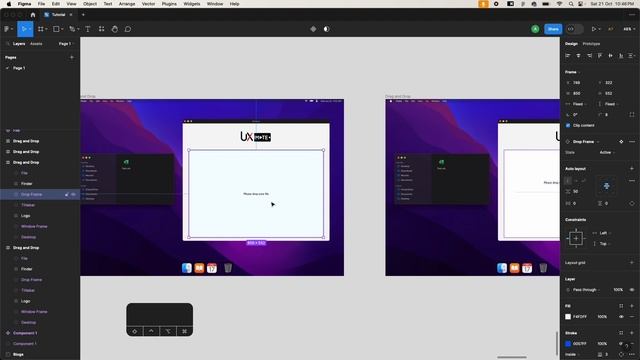640x360 pixels.
Task: Open the horizontal constraint Left dropdown
Action: click(x=605, y=233)
